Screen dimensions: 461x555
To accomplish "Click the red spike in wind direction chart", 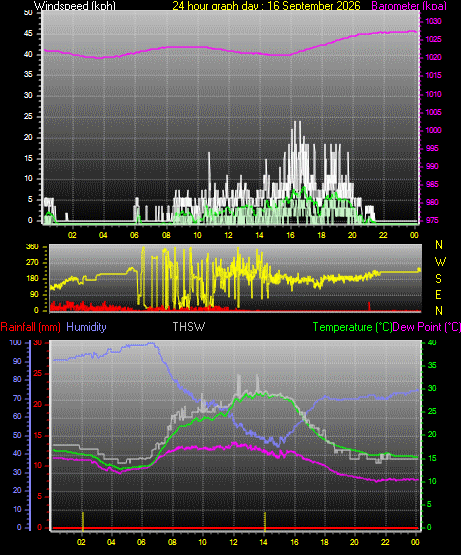I will pyautogui.click(x=369, y=306).
